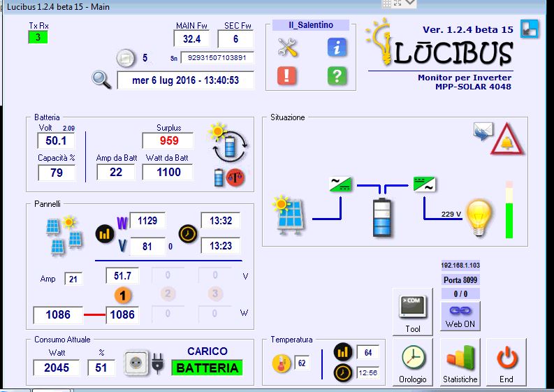Viewport: 554px width, 392px height.
Task: Select disabled panel string button 3
Action: point(215,293)
